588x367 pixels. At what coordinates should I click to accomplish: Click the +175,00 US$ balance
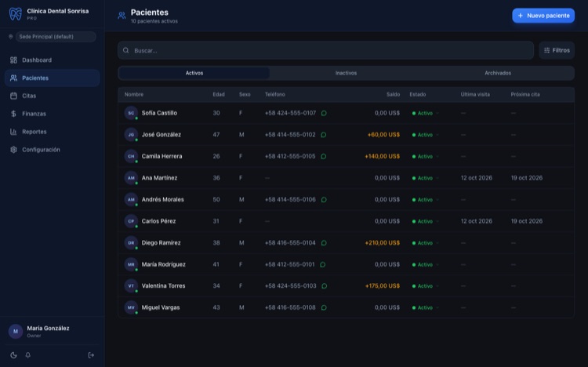(382, 286)
